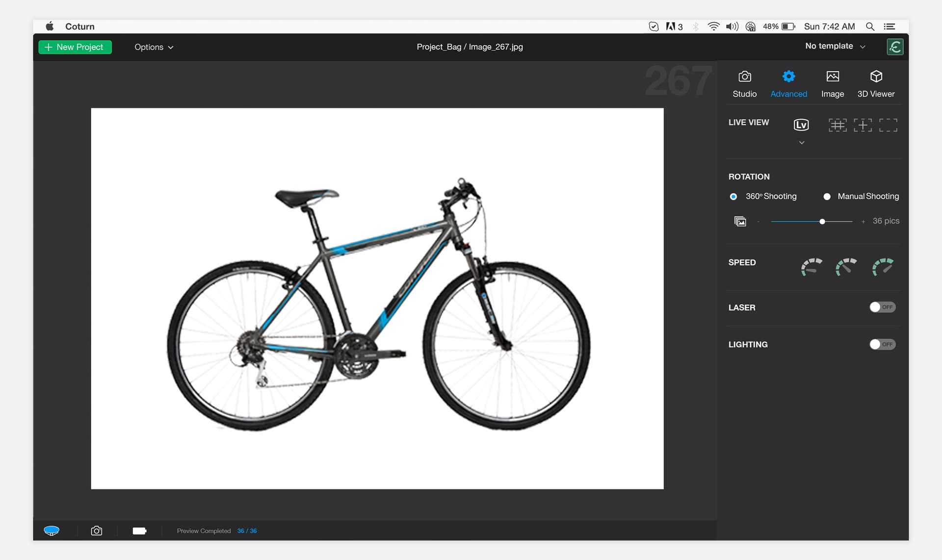Screen dimensions: 942x560
Task: Click the white battery-shaped status icon
Action: 139,531
